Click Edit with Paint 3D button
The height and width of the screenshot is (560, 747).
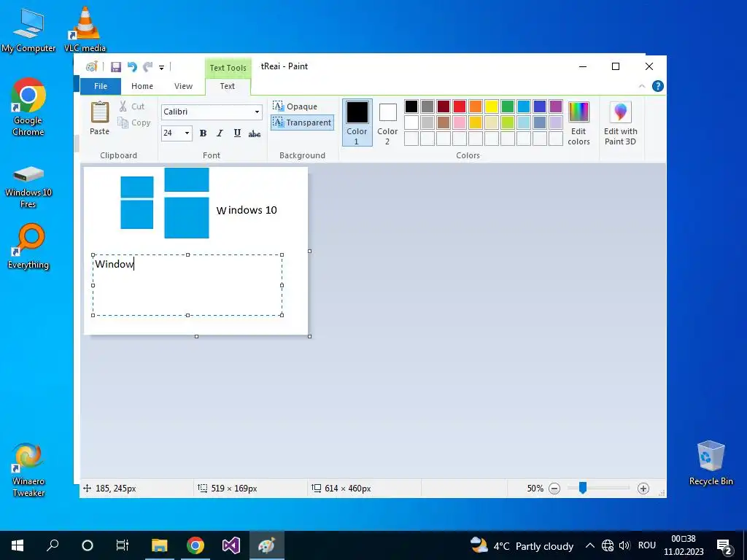coord(620,122)
